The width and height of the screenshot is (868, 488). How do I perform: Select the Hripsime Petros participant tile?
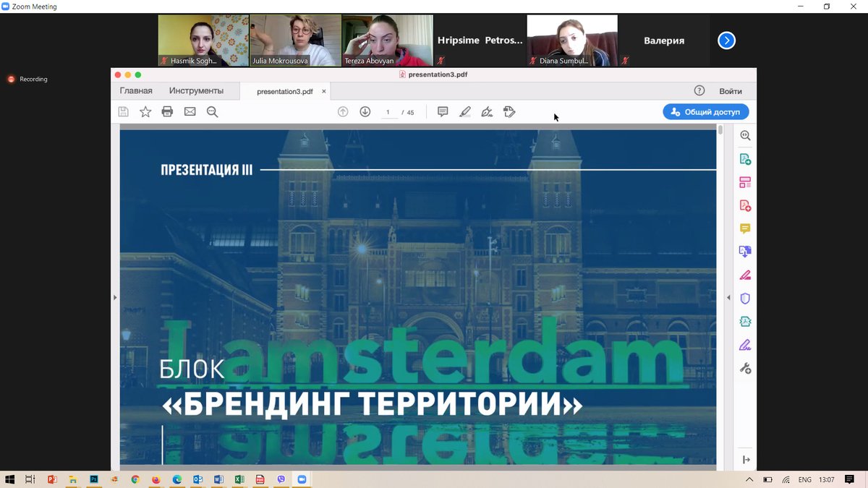coord(480,40)
